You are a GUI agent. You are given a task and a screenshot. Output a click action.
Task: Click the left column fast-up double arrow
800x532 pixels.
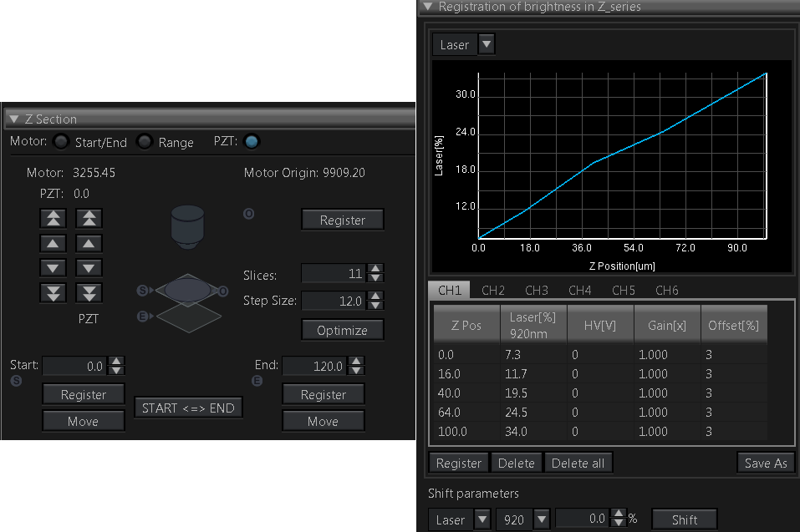tap(53, 218)
